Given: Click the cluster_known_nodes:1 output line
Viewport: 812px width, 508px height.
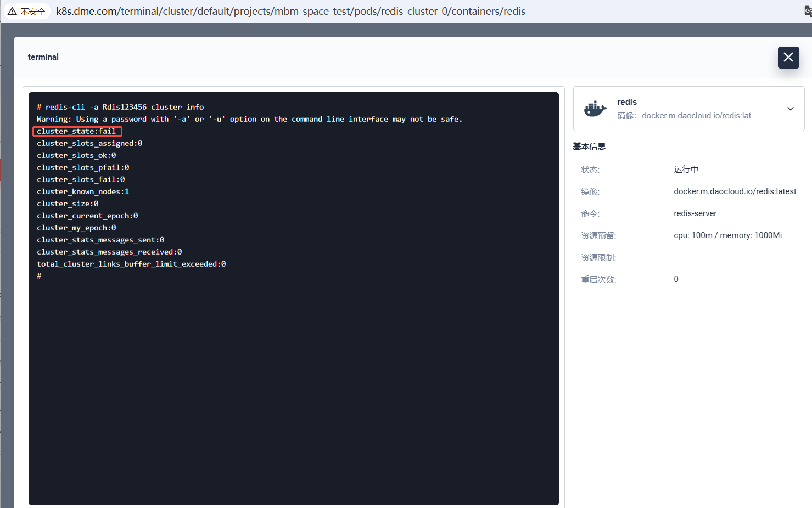Looking at the screenshot, I should point(82,191).
